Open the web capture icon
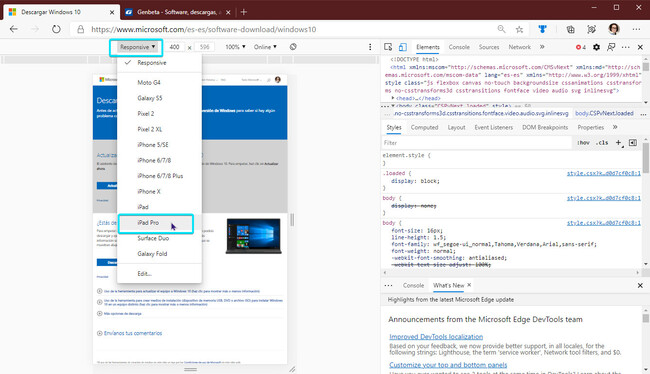The image size is (650, 374). (592, 29)
